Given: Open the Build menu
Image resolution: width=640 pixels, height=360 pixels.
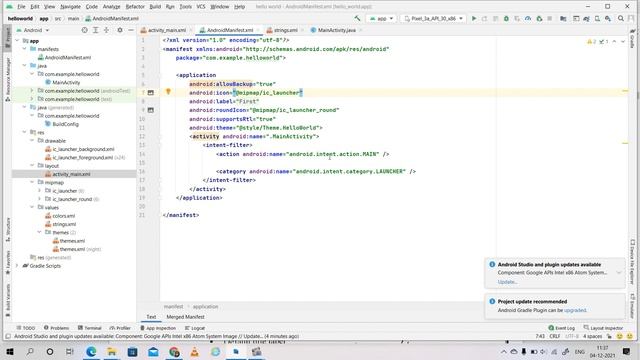Looking at the screenshot, I should [x=155, y=7].
